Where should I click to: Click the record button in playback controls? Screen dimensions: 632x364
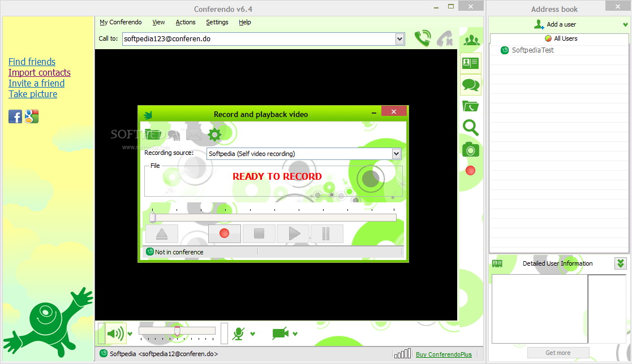[225, 233]
